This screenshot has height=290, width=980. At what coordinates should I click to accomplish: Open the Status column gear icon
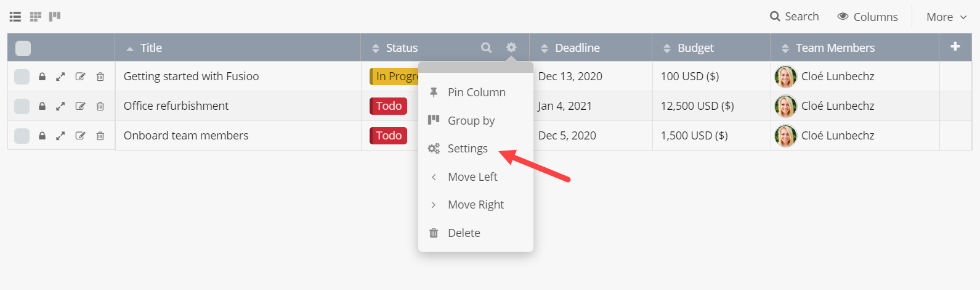pyautogui.click(x=511, y=48)
